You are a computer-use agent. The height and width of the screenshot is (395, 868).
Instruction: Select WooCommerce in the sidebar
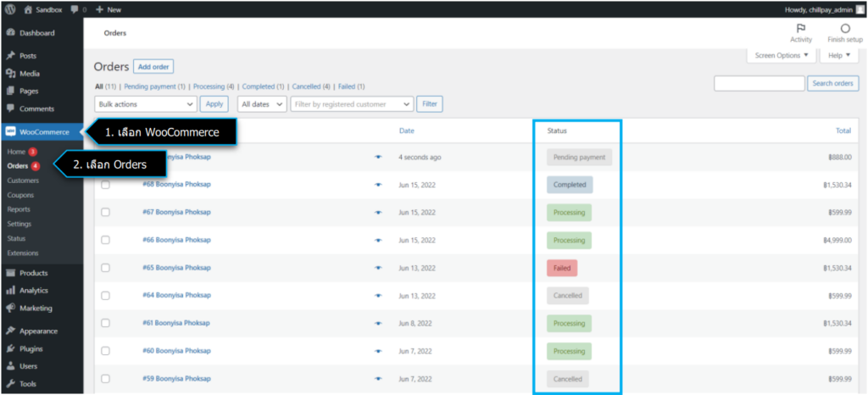[42, 131]
